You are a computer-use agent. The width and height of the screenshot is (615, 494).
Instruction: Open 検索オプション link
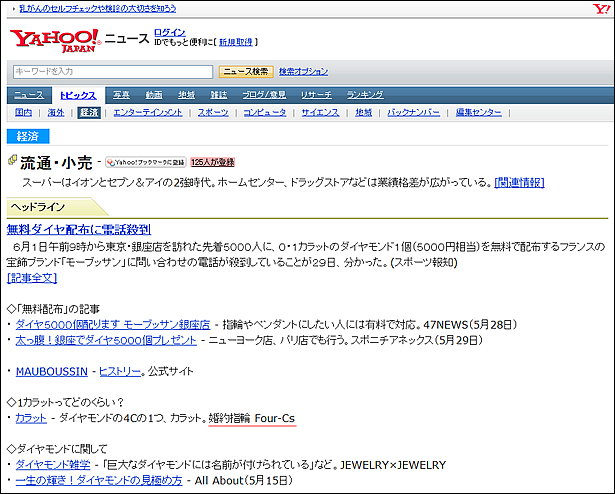[x=303, y=71]
